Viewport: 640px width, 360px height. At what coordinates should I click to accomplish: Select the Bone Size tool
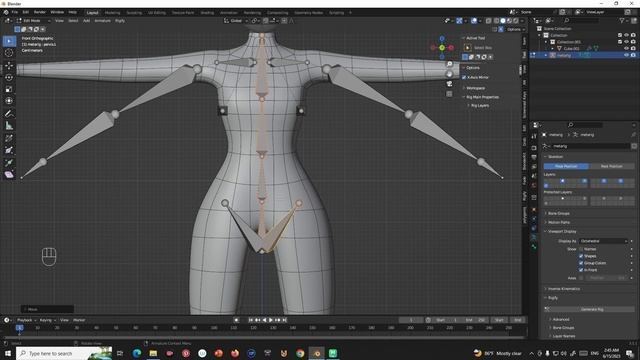pos(9,150)
